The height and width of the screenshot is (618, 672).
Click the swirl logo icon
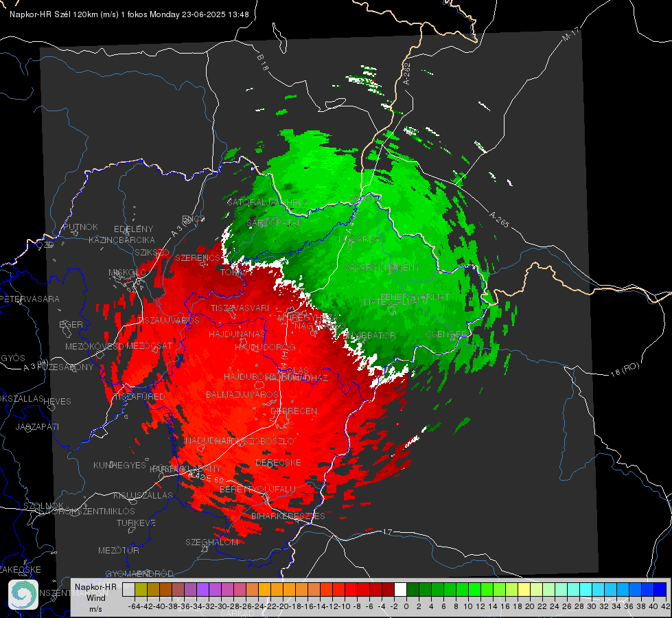coord(23,595)
